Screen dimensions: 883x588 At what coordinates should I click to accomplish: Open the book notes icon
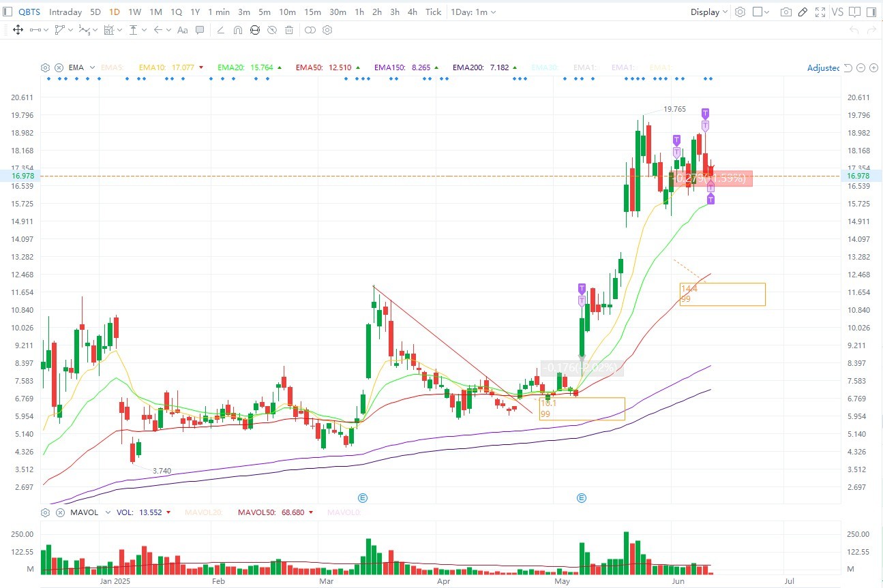click(855, 12)
